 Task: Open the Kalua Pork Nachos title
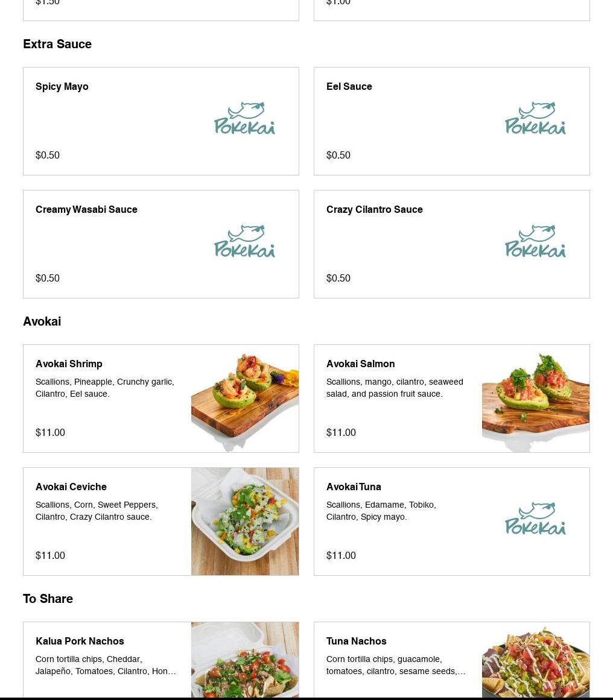[80, 641]
